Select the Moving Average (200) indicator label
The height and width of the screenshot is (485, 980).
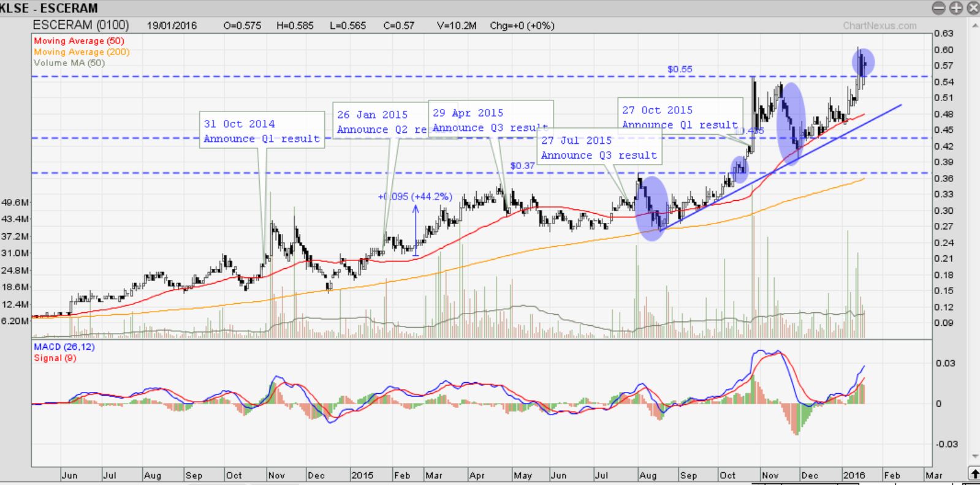pos(82,52)
